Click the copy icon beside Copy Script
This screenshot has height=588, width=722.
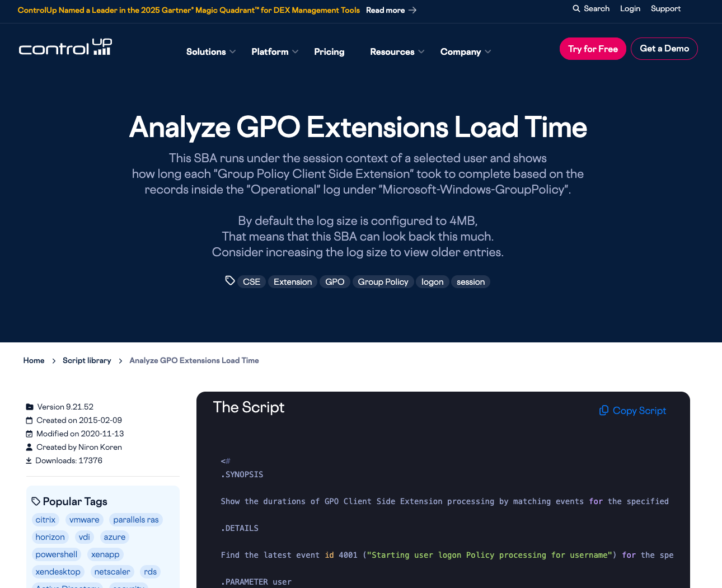tap(604, 410)
